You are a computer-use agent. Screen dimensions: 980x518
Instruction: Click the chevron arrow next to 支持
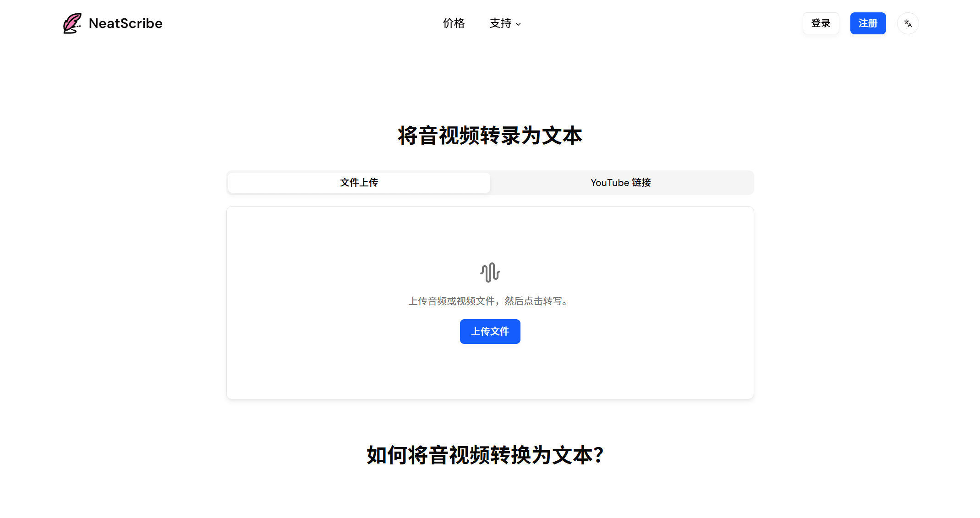[x=518, y=24]
